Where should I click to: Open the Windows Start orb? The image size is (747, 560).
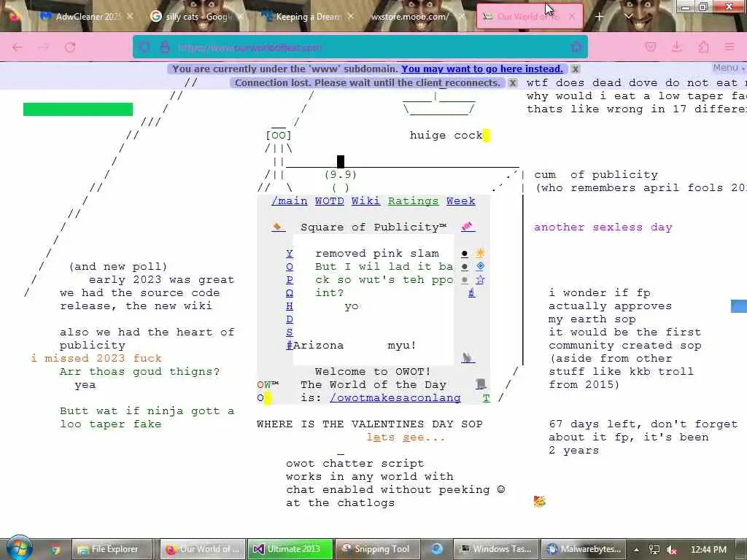tap(20, 548)
